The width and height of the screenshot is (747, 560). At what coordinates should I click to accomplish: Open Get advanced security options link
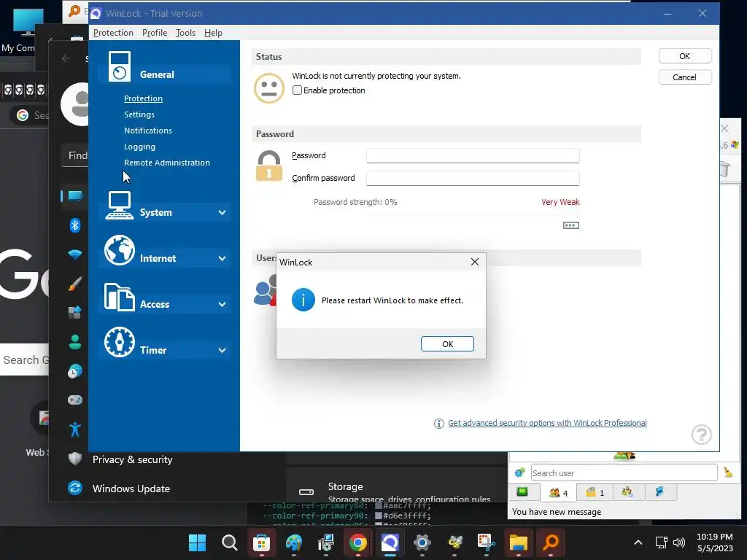[x=547, y=423]
